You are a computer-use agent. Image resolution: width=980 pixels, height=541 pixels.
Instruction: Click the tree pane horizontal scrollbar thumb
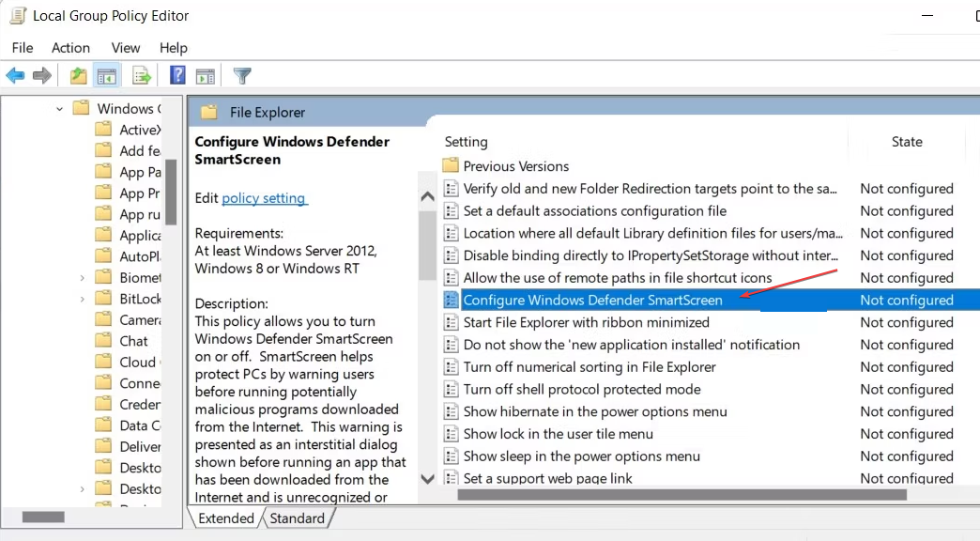click(43, 517)
